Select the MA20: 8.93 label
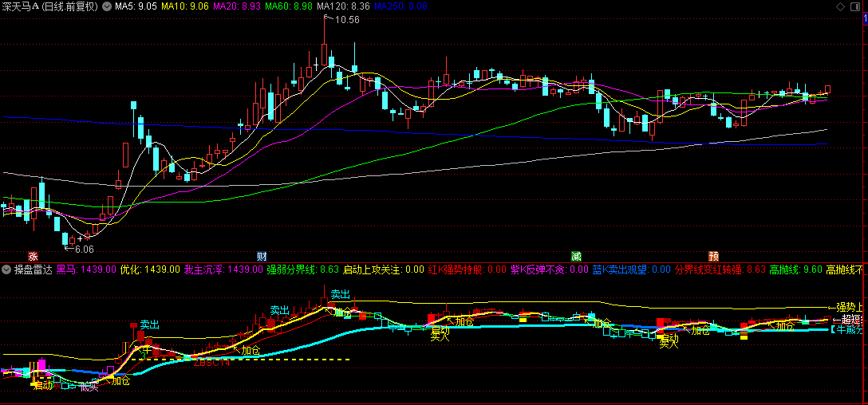The height and width of the screenshot is (405, 868). pos(236,6)
